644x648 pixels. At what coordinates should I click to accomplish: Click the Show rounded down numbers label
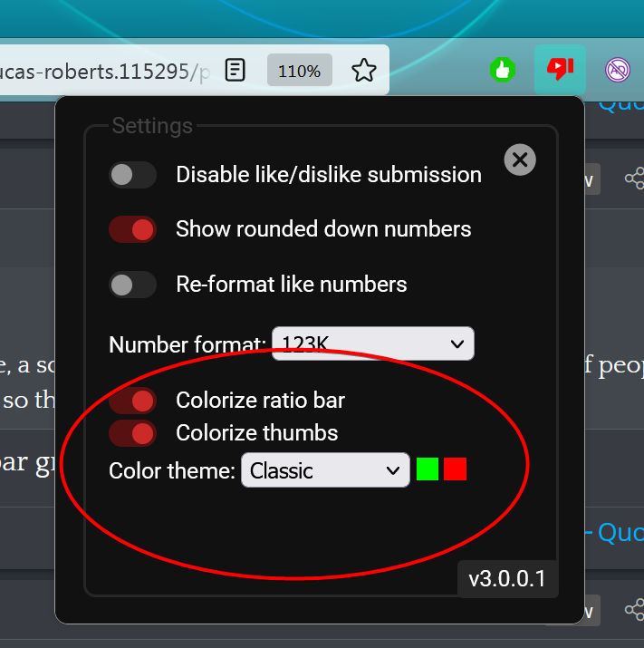(x=323, y=229)
